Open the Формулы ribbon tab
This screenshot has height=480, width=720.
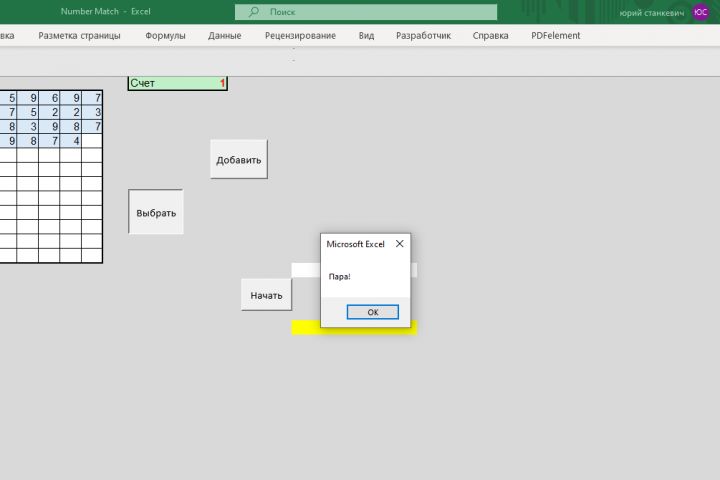(x=165, y=35)
